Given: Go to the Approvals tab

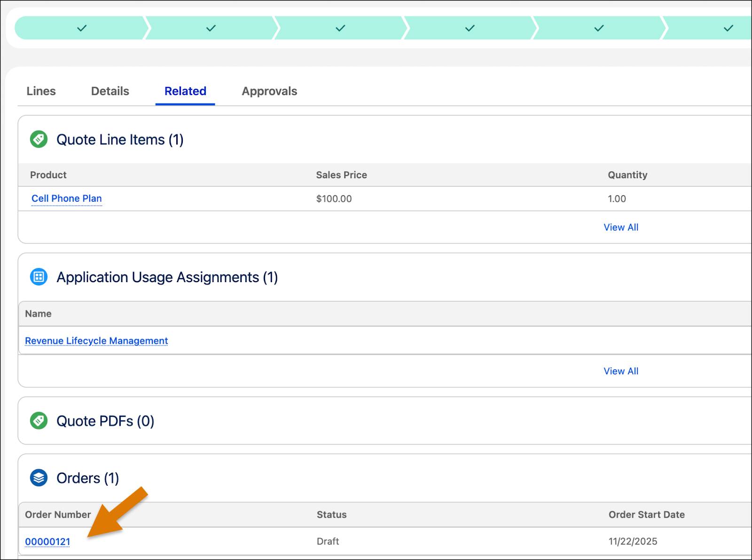Looking at the screenshot, I should (269, 91).
